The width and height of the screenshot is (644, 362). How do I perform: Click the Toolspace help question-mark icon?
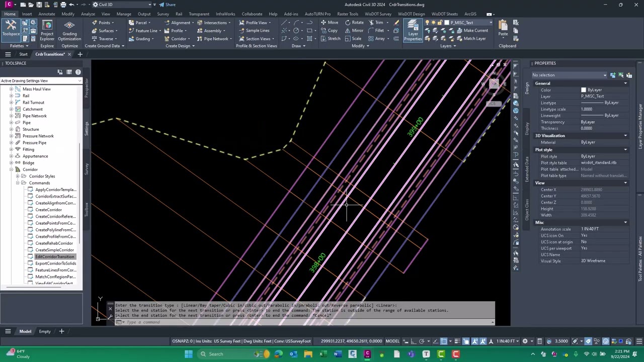[x=78, y=72]
